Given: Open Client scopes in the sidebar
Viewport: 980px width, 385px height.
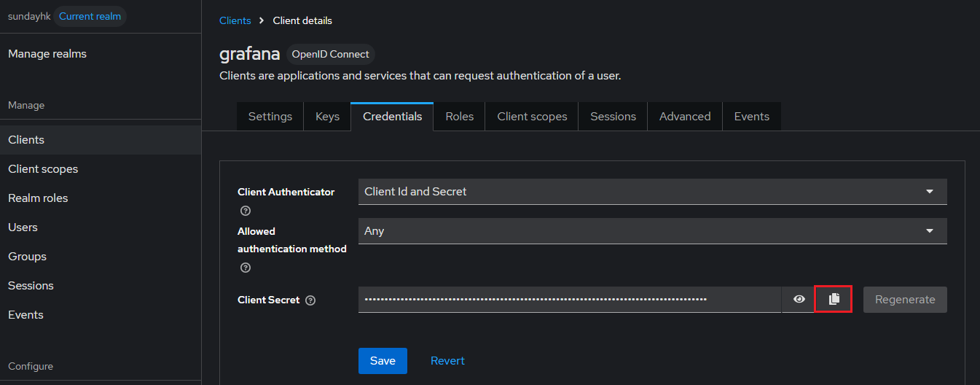Looking at the screenshot, I should (x=101, y=169).
